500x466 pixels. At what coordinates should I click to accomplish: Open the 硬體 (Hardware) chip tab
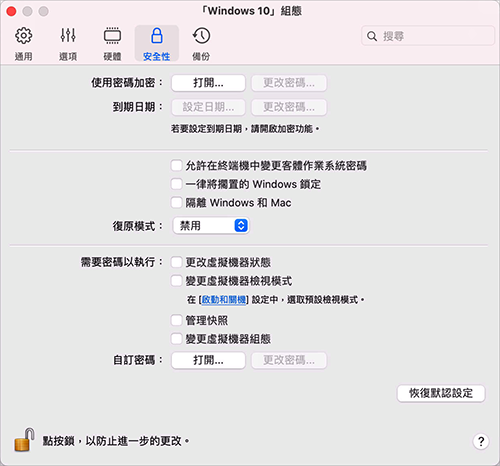point(112,44)
